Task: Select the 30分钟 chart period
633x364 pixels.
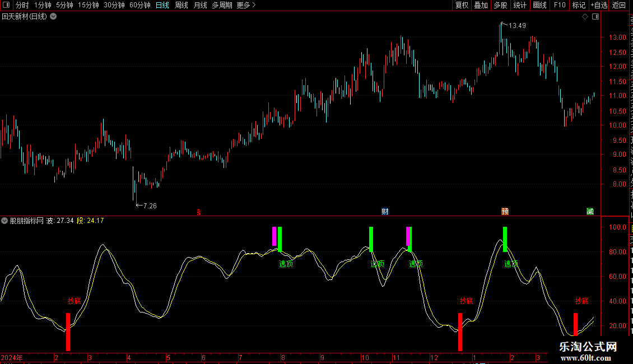Action: click(114, 5)
